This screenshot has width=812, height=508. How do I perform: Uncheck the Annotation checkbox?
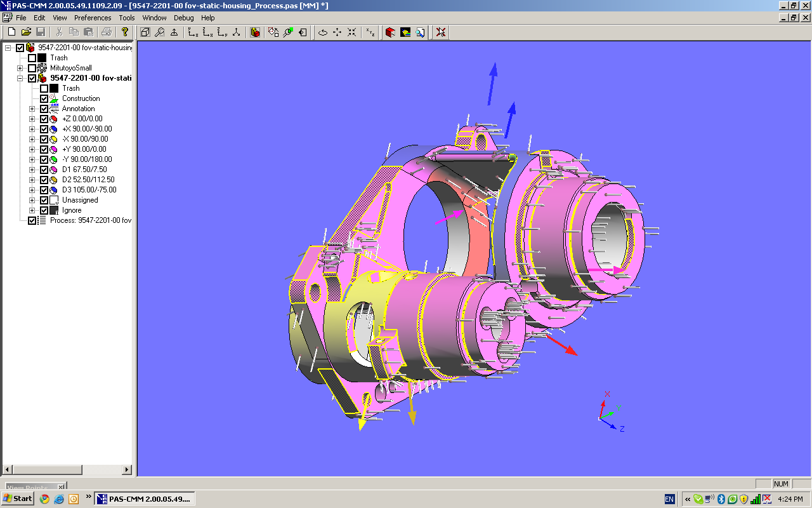[44, 109]
